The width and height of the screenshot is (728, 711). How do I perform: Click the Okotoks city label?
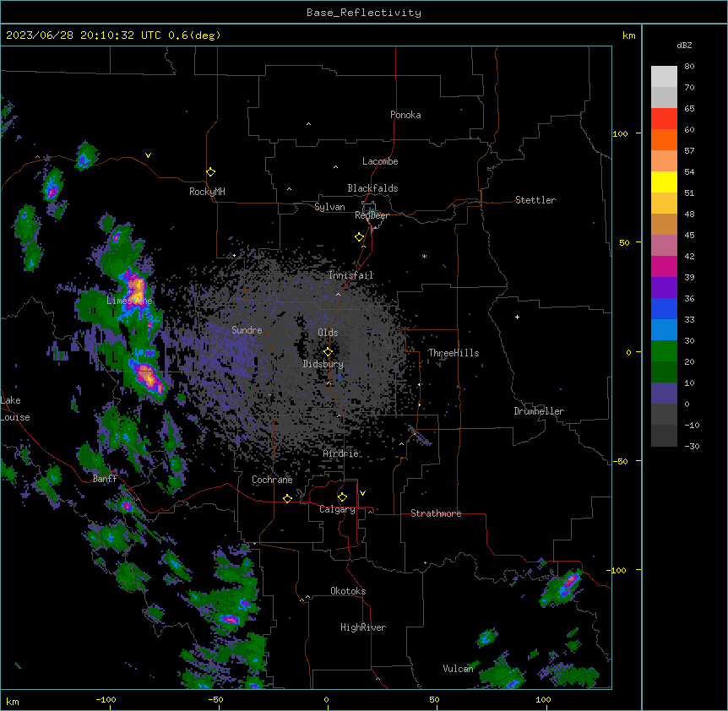348,591
